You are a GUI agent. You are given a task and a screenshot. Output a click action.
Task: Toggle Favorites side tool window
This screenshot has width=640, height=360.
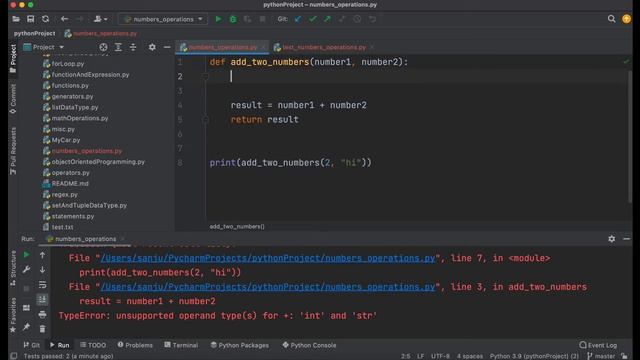pos(13,314)
